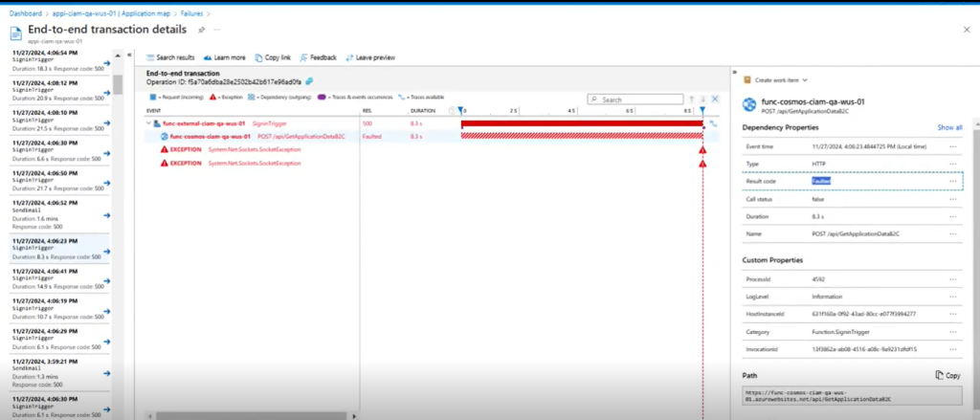Click arrow on the 4:06:41 PM result
980x420 pixels.
click(107, 282)
